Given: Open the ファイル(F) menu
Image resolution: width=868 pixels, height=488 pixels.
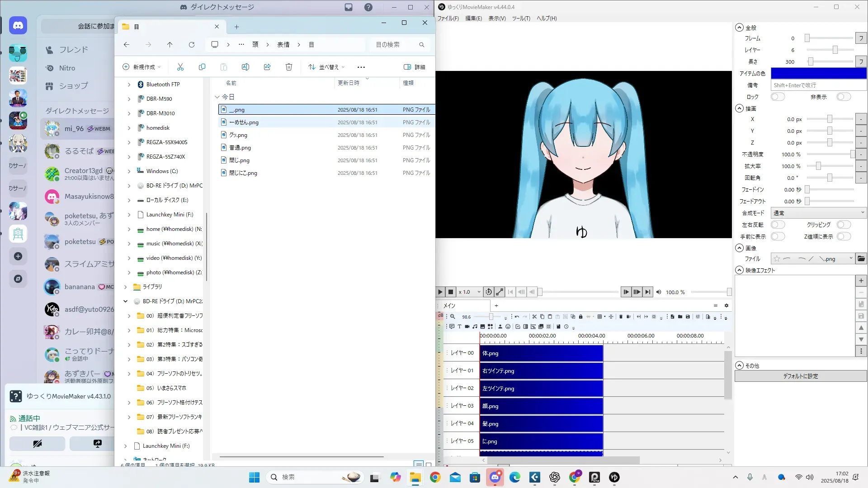Looking at the screenshot, I should [x=448, y=19].
